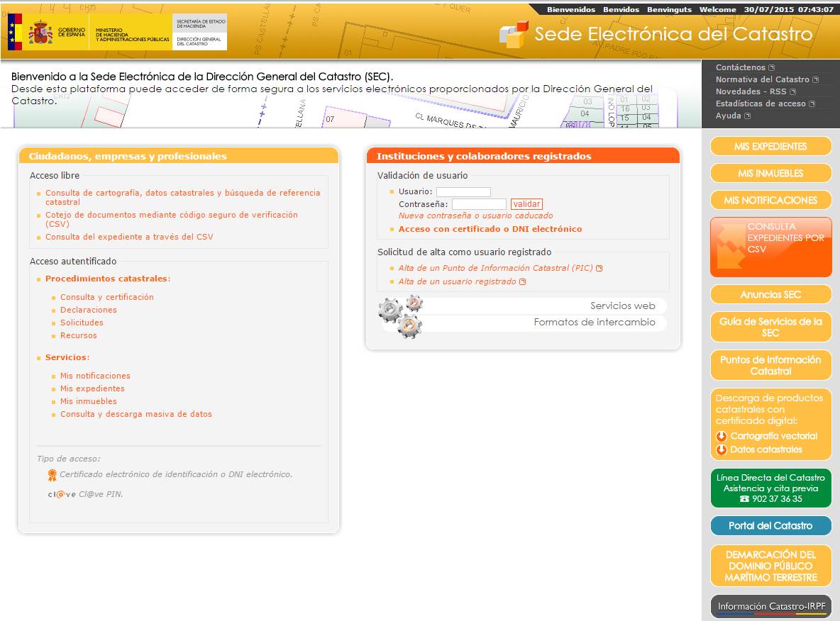Click Demarcación del Dominio Público Marítimo Terrestre button
The image size is (840, 621).
(770, 566)
